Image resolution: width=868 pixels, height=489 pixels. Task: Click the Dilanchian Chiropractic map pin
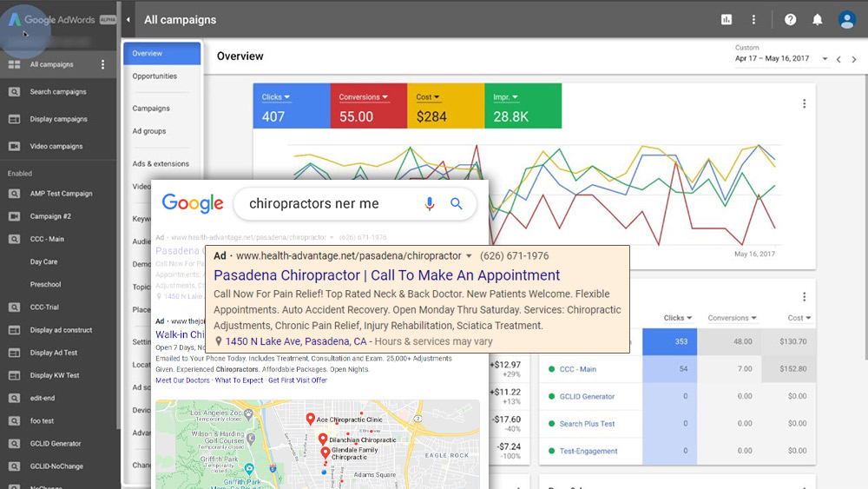pos(323,439)
